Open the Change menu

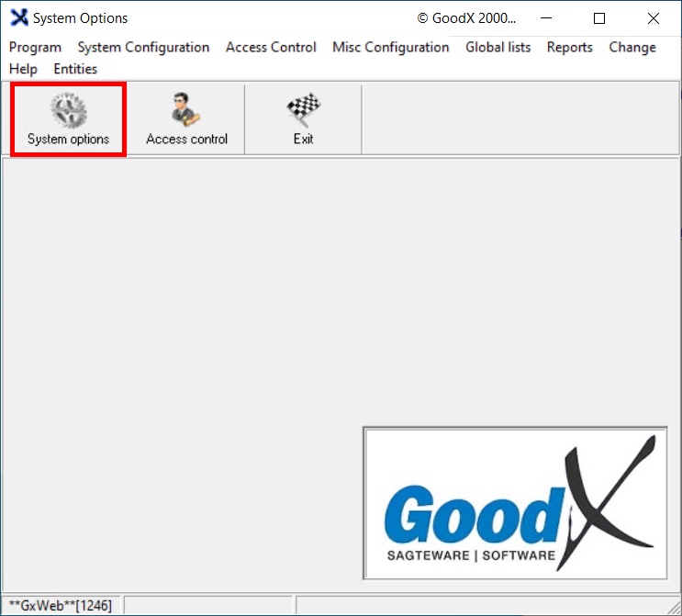click(x=632, y=47)
